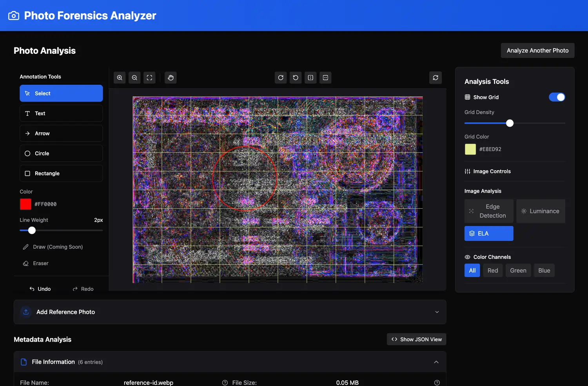Expand the Image Controls section
The height and width of the screenshot is (386, 588).
[492, 171]
